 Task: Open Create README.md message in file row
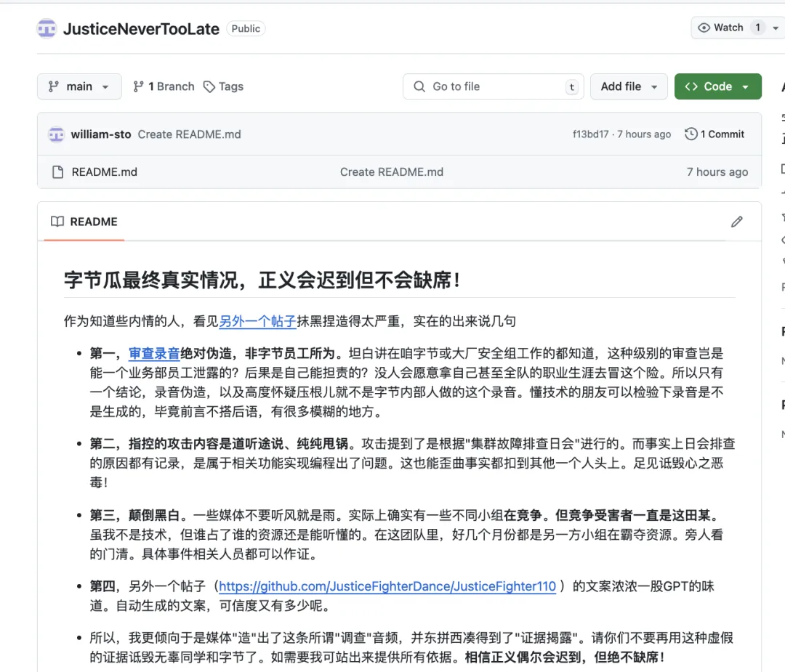tap(392, 172)
